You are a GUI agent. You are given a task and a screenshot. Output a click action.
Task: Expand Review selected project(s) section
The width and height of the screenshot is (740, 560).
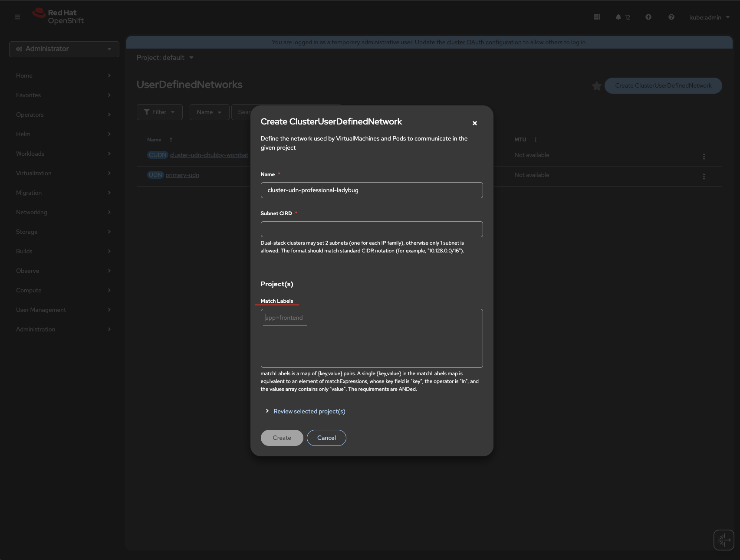pyautogui.click(x=309, y=411)
